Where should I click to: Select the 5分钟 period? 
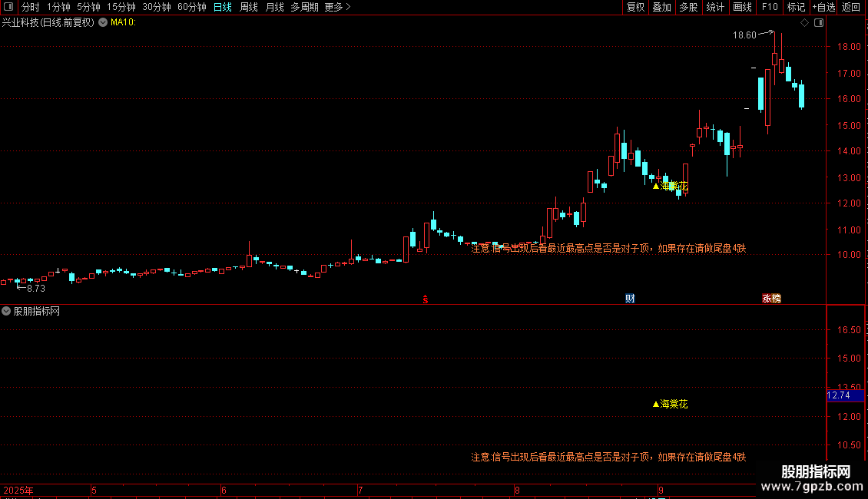click(x=88, y=7)
